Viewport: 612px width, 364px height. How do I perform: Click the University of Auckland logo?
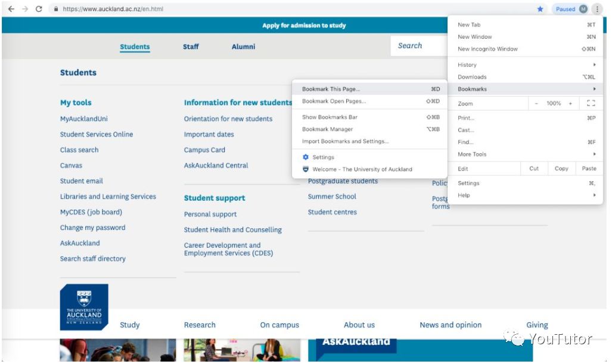coord(84,307)
